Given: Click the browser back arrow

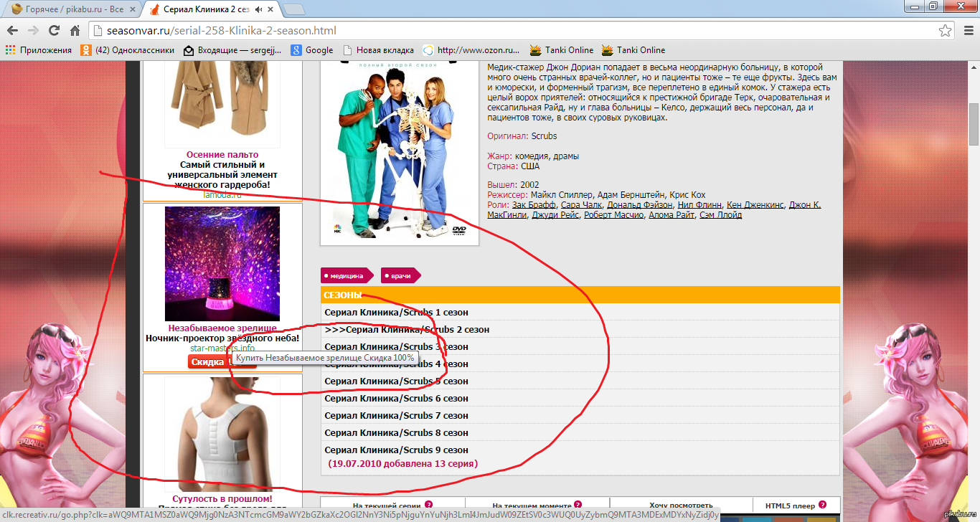Looking at the screenshot, I should (12, 31).
